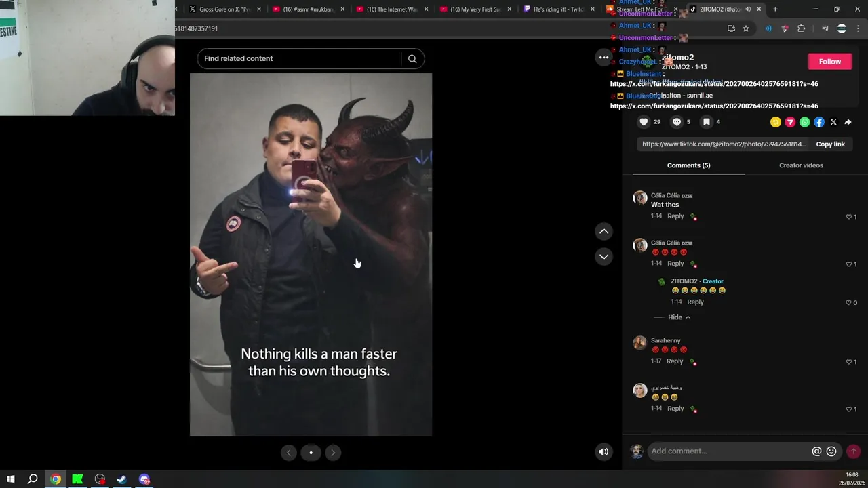The width and height of the screenshot is (868, 488).
Task: Open Windows taskbar search
Action: (33, 479)
